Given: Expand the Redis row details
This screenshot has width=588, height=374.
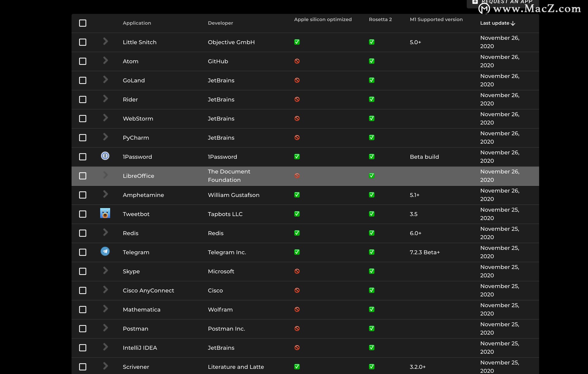Looking at the screenshot, I should [x=105, y=232].
